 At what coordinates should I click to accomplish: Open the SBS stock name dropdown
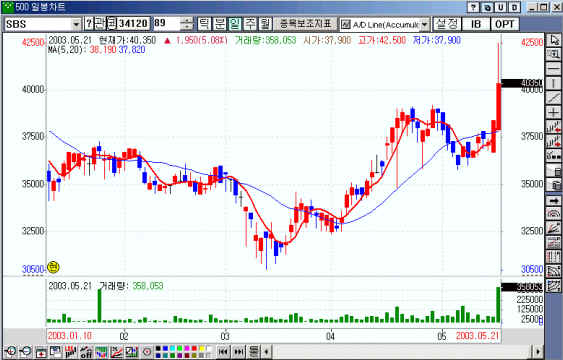[76, 24]
